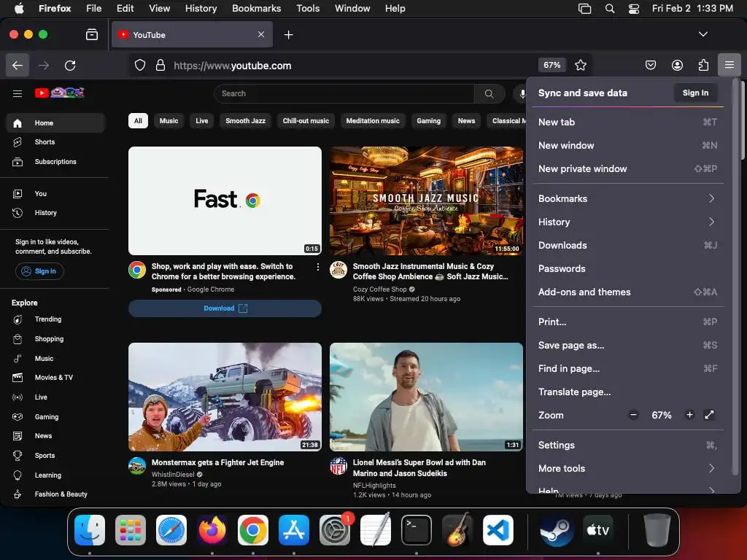The height and width of the screenshot is (560, 747).
Task: Open the Firefox account icon
Action: tap(677, 65)
